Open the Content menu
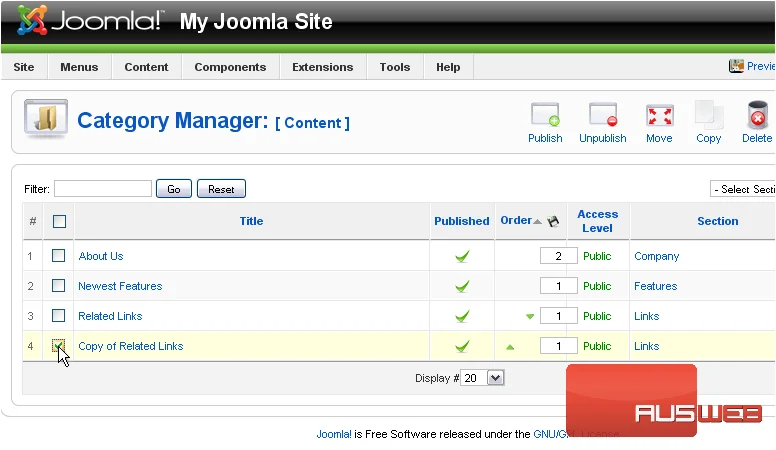This screenshot has width=776, height=450. point(146,67)
